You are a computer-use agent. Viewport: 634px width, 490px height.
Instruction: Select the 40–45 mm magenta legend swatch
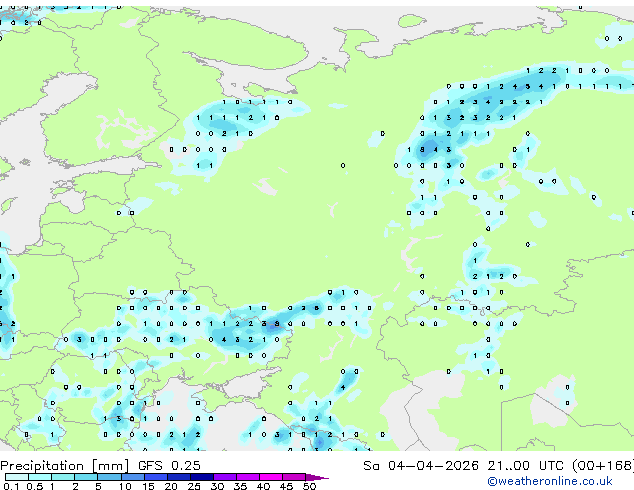tap(271, 477)
